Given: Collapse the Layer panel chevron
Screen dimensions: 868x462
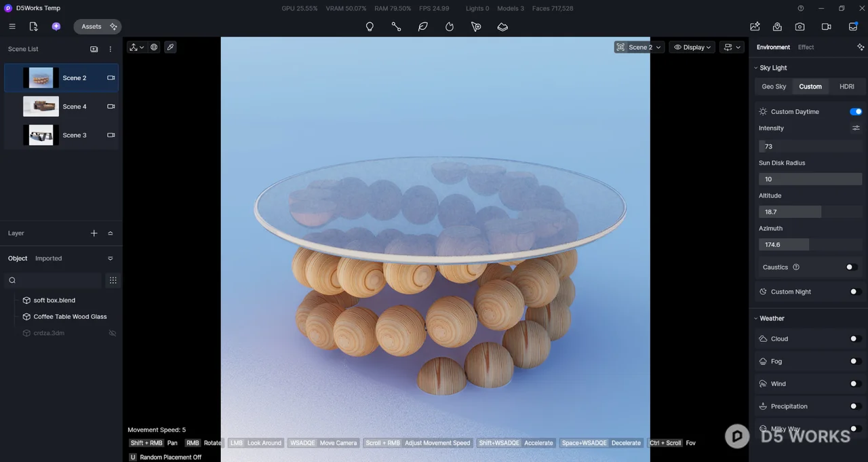Looking at the screenshot, I should [x=111, y=233].
